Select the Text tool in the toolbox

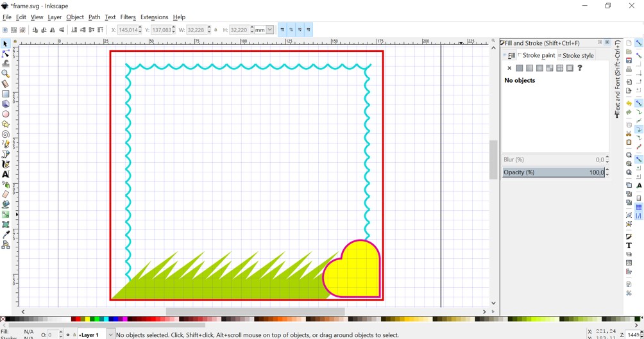click(5, 174)
